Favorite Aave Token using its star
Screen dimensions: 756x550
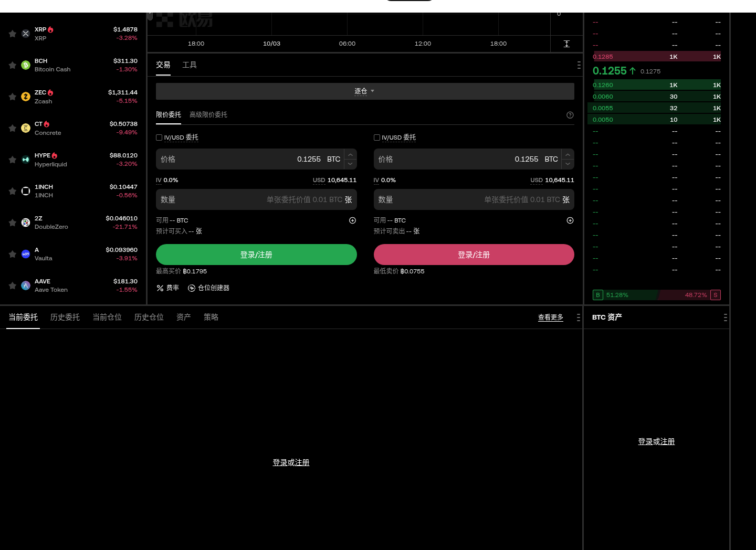point(13,285)
